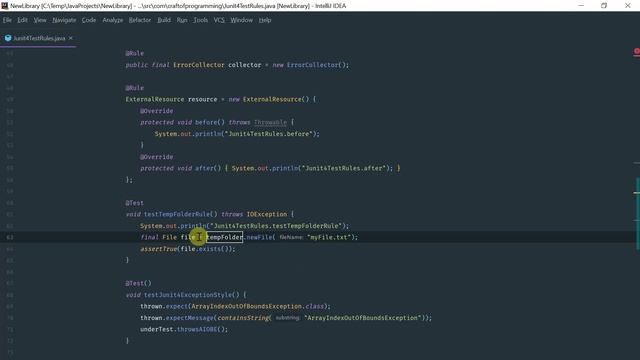Click the Throwable class reference
The height and width of the screenshot is (360, 640).
[270, 122]
